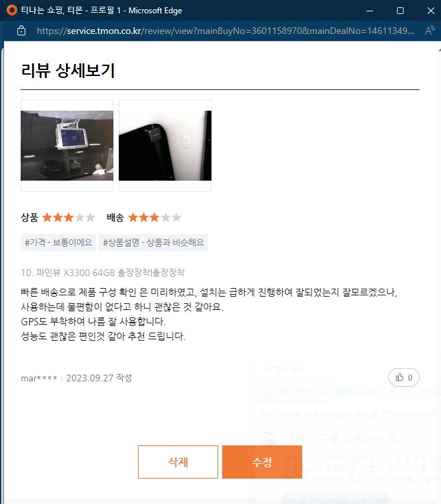This screenshot has width=441, height=504.
Task: Click the like count button showing 0
Action: [404, 377]
